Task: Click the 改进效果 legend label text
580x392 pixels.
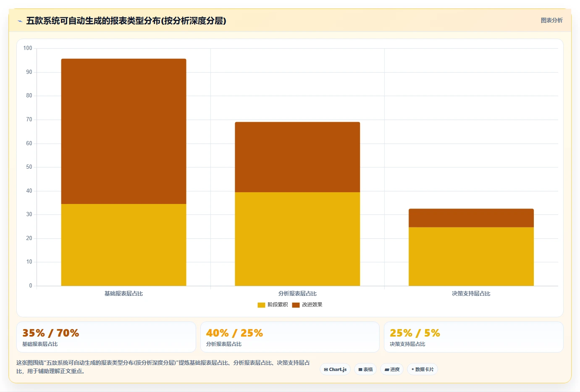Action: pyautogui.click(x=312, y=305)
